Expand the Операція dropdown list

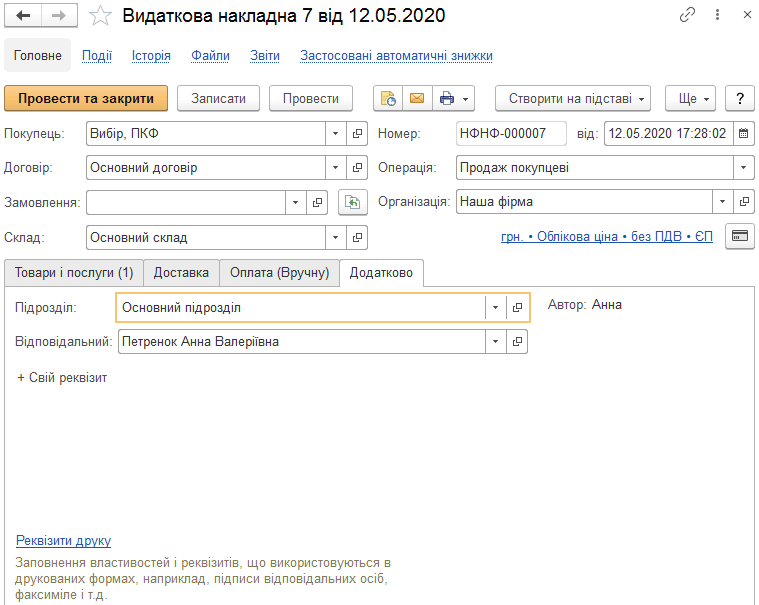[x=744, y=167]
